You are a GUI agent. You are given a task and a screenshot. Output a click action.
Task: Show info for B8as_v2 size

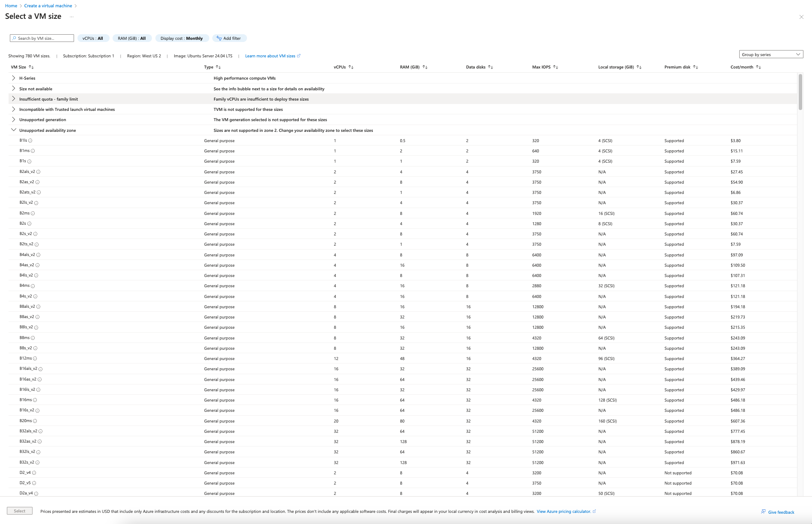click(x=38, y=317)
